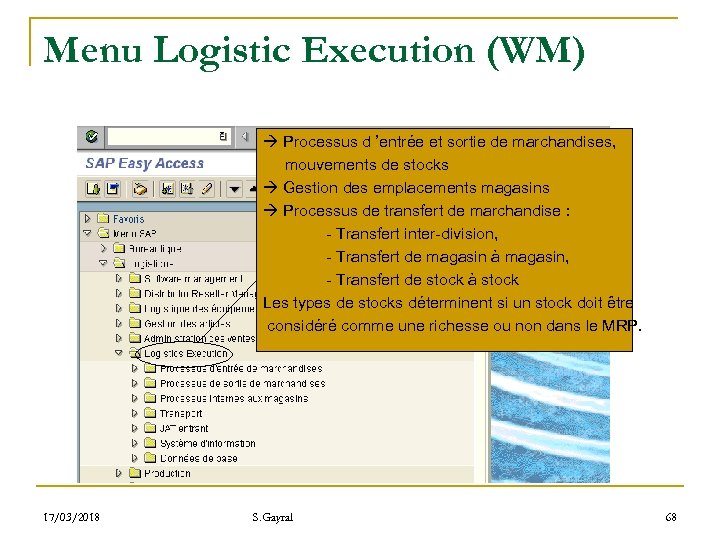Click the SAP menu toolbar icon
This screenshot has height=540, width=720.
point(112,189)
